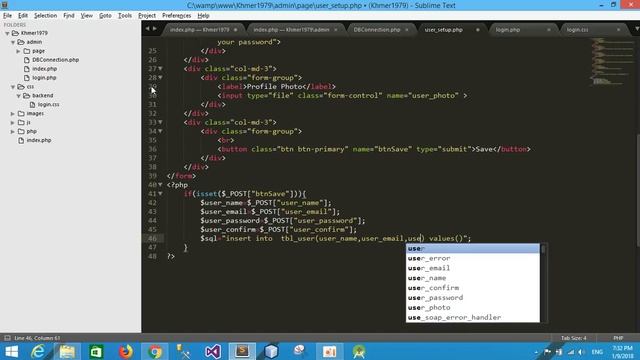The height and width of the screenshot is (360, 640).
Task: Close the DBConnection.php tab
Action: click(x=407, y=30)
